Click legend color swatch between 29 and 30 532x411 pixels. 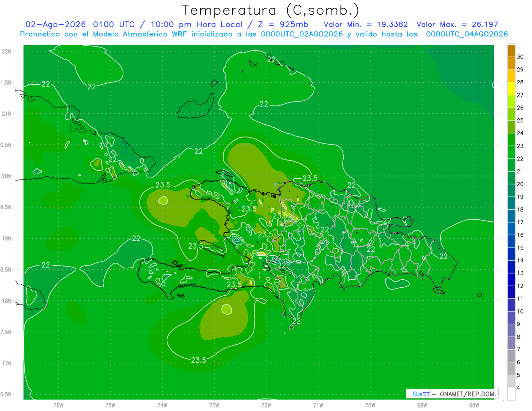(511, 63)
